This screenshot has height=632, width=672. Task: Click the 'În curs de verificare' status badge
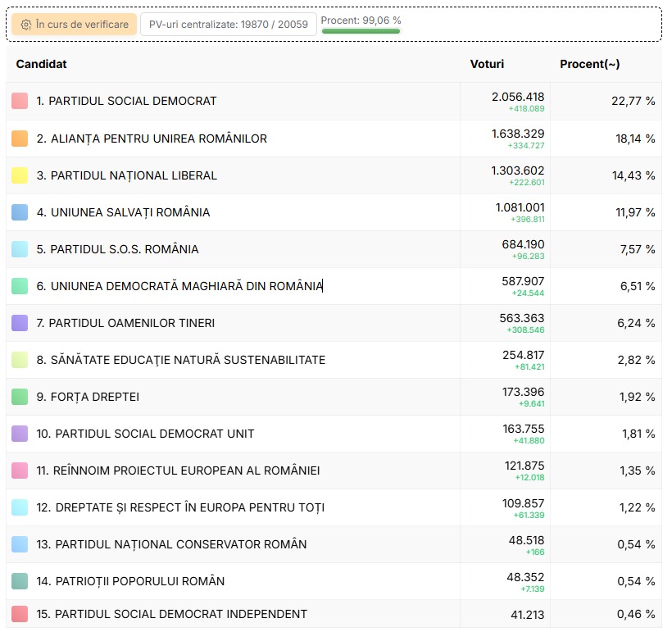coord(74,25)
